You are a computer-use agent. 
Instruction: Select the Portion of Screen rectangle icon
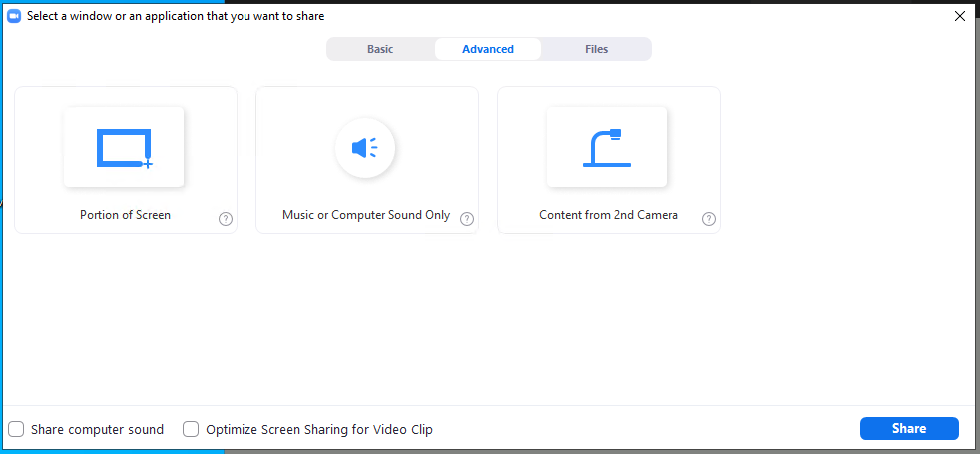(x=124, y=147)
